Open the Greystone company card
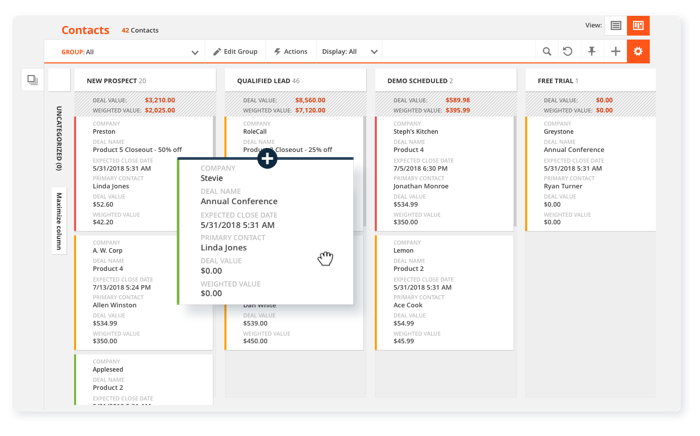The width and height of the screenshot is (700, 436). [591, 174]
